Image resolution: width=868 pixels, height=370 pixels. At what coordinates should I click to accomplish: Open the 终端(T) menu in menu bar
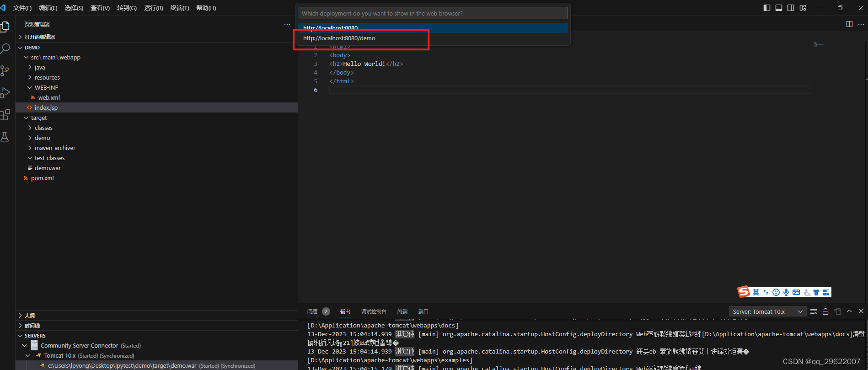(x=180, y=8)
